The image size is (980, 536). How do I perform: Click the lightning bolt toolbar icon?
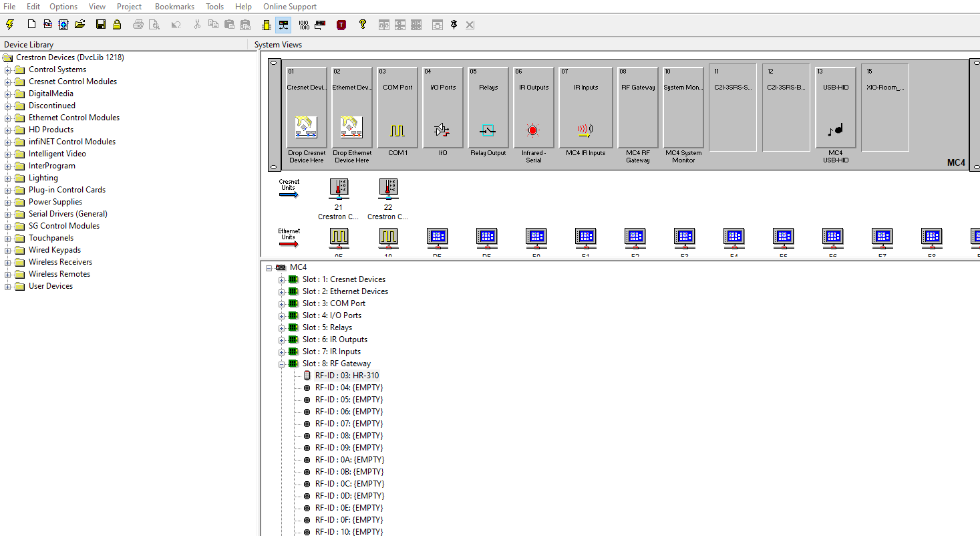coord(9,25)
